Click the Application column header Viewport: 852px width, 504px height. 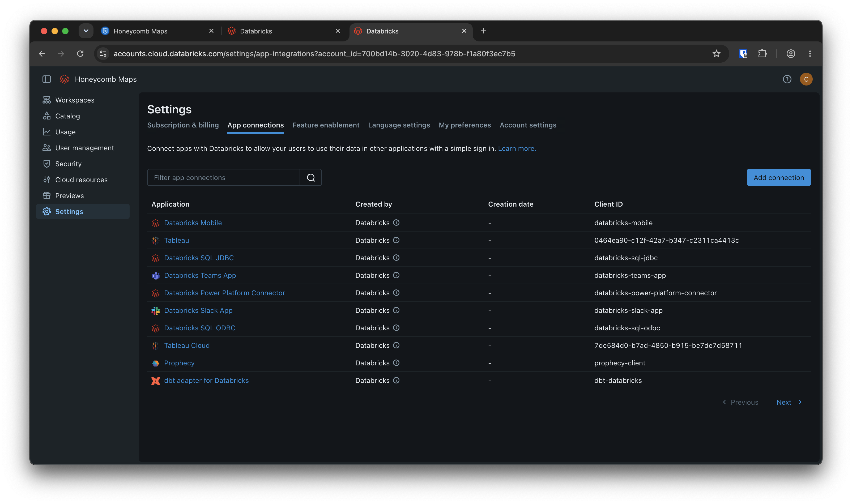click(x=170, y=204)
